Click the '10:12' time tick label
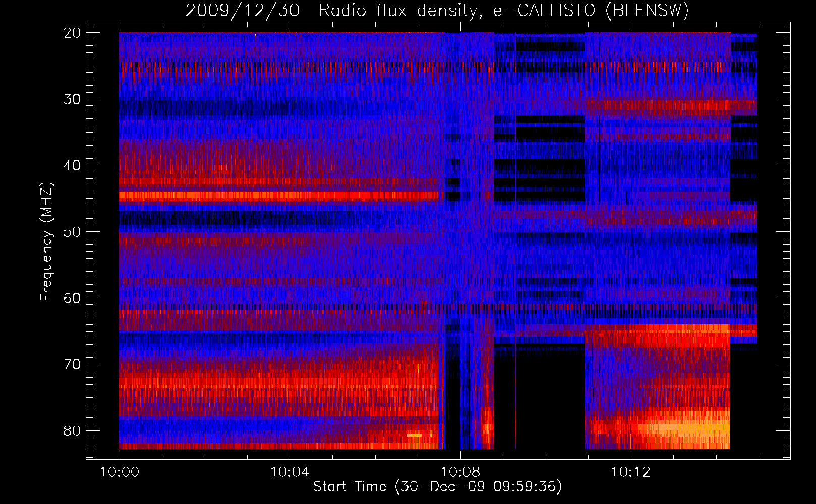Screen dimensions: 816x504 coord(631,472)
